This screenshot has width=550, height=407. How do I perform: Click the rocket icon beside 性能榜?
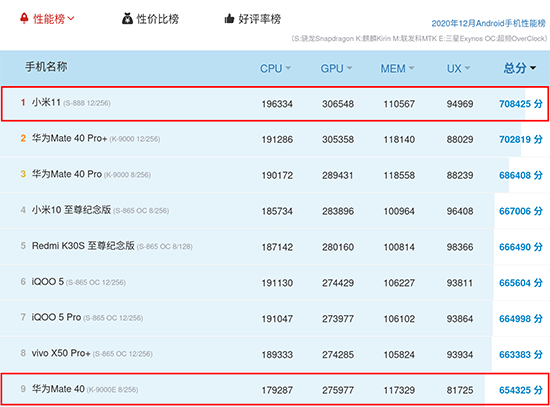(x=24, y=18)
